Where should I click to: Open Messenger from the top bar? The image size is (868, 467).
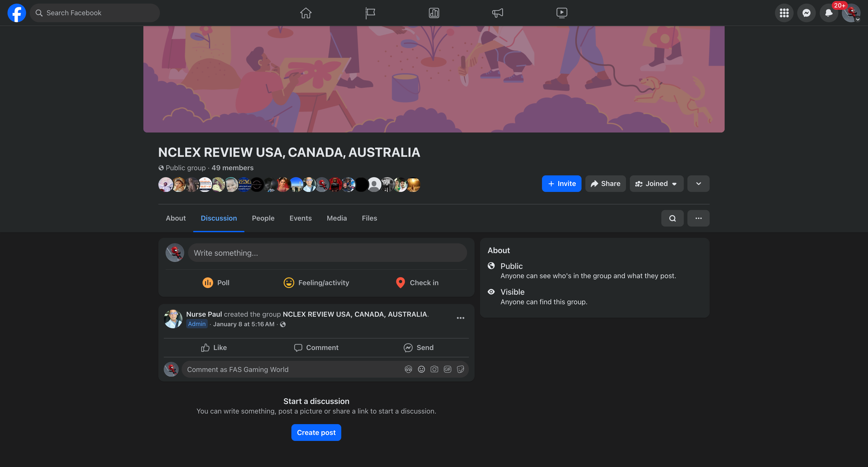(806, 13)
